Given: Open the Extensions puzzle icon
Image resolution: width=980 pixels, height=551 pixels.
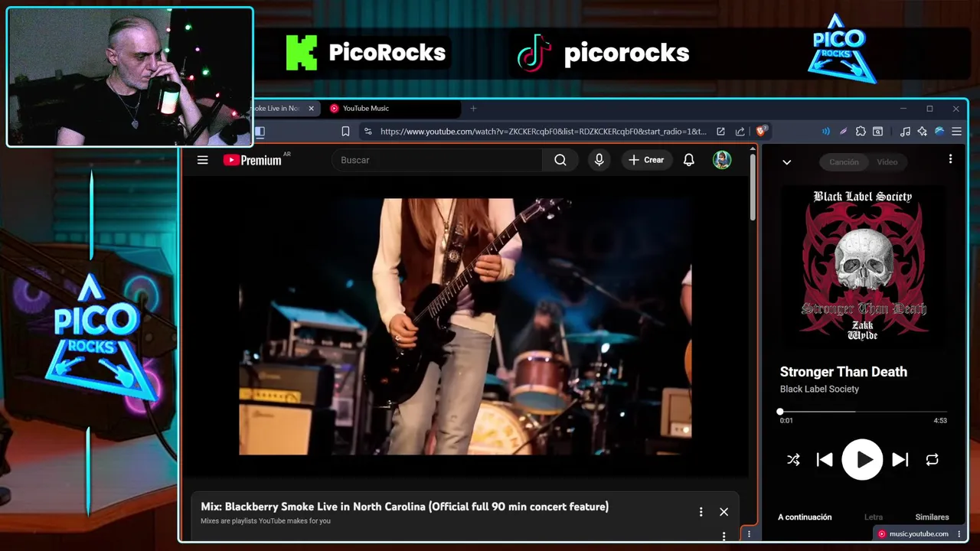Looking at the screenshot, I should (861, 132).
